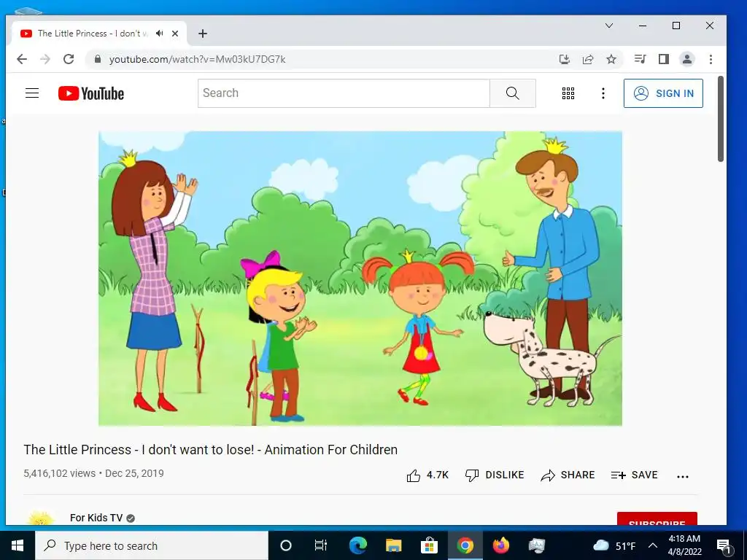The width and height of the screenshot is (747, 560).
Task: Open YouTube settings three-dot menu
Action: [603, 93]
